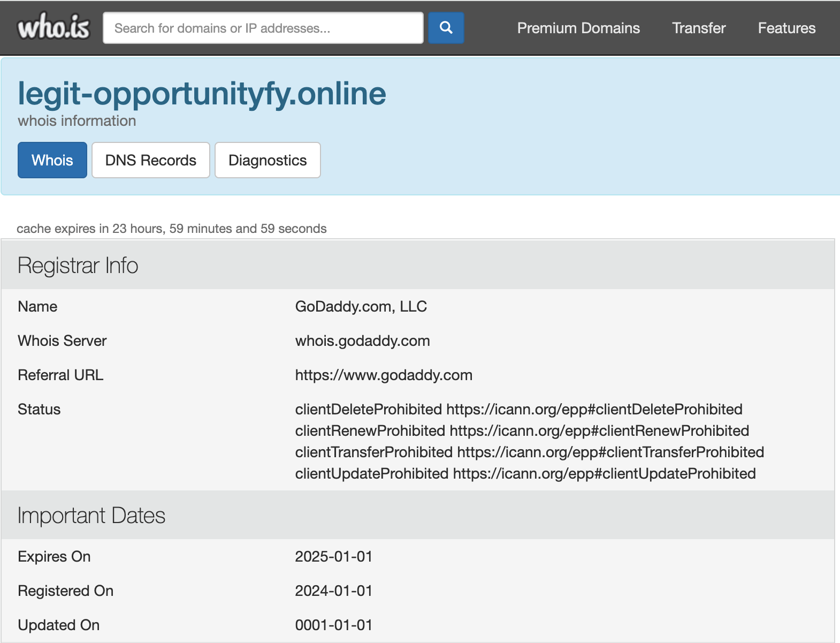The height and width of the screenshot is (643, 840).
Task: Click the cache expires notice text
Action: (172, 229)
